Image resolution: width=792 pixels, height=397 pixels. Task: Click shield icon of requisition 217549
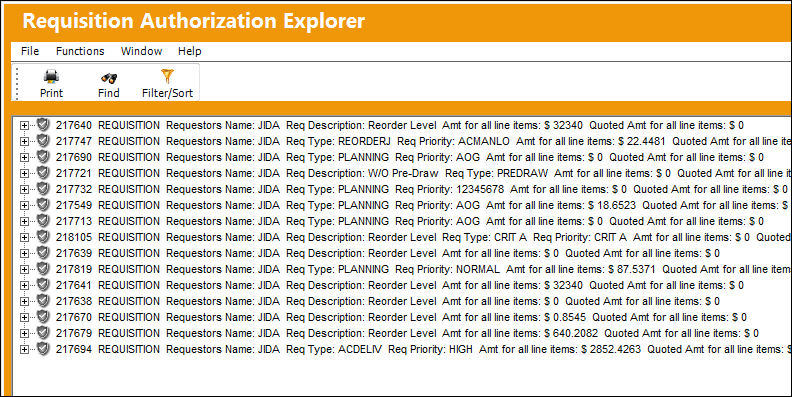(43, 205)
